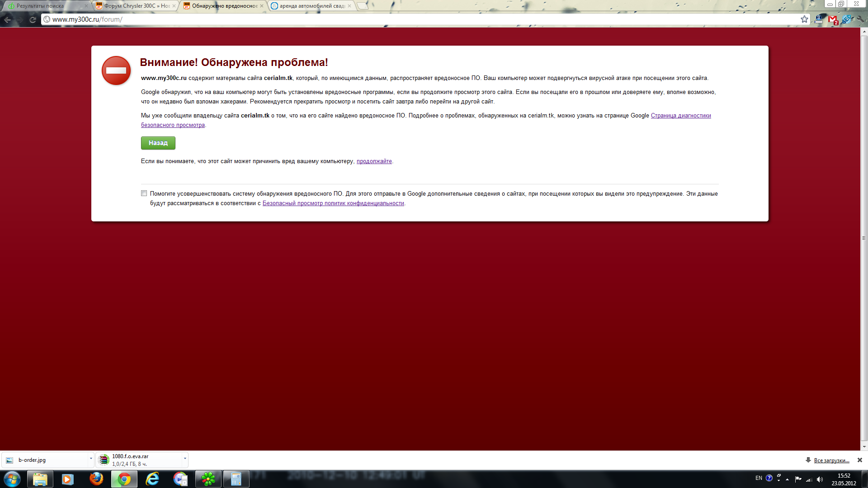Reload the page with the refresh icon
The image size is (868, 488).
click(33, 19)
